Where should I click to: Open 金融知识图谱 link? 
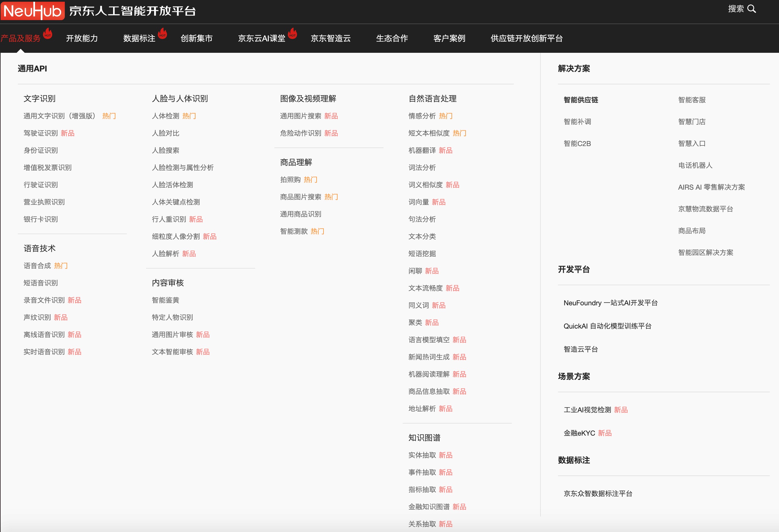429,507
